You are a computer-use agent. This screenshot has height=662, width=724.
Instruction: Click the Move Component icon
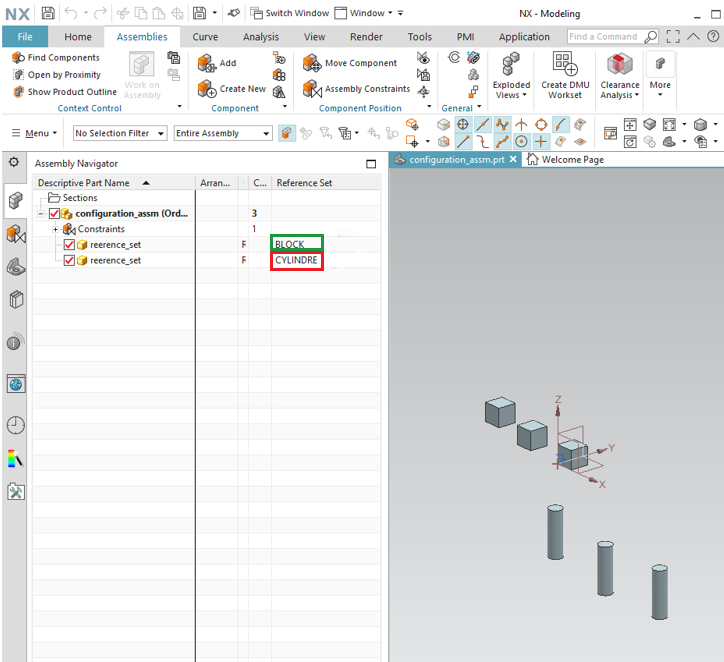tap(312, 63)
